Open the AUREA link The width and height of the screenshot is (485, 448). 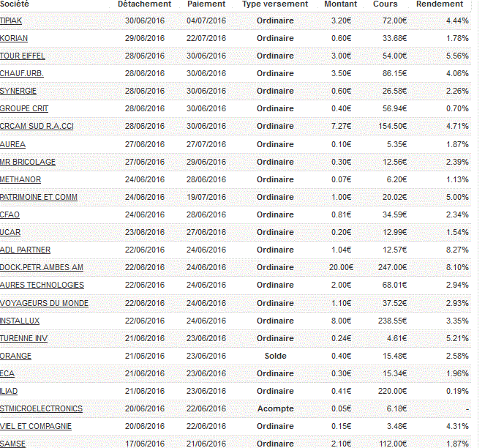pyautogui.click(x=12, y=145)
